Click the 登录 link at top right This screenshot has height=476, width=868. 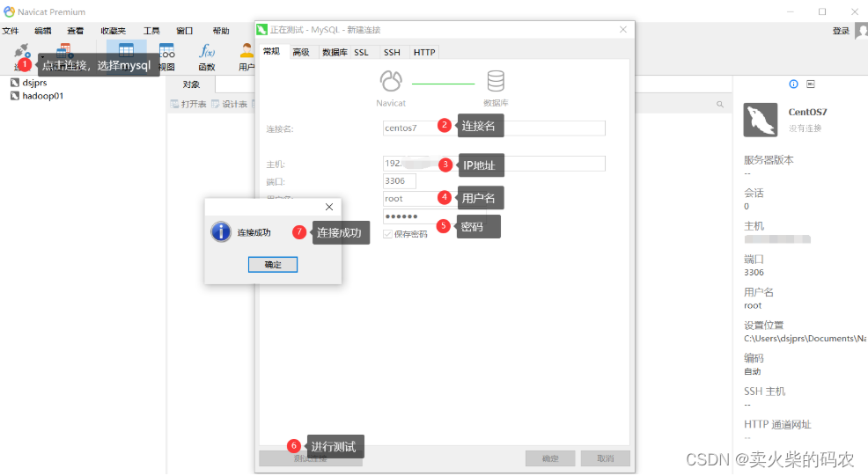tap(841, 31)
